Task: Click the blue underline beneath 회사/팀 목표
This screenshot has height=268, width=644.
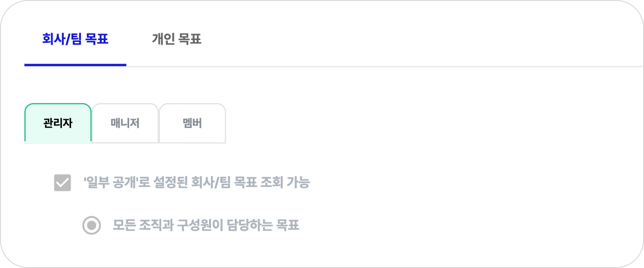Action: pos(75,65)
